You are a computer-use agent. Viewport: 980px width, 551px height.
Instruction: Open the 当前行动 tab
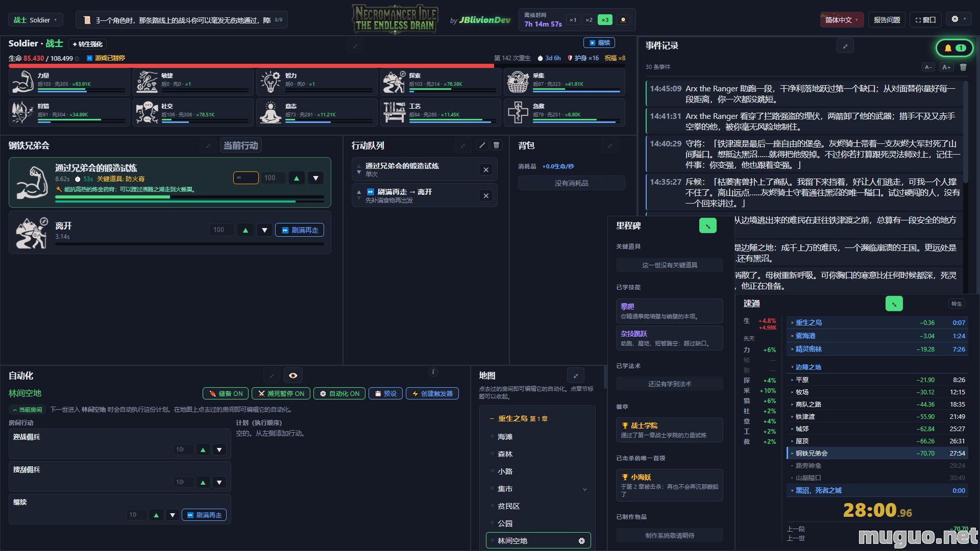pos(240,145)
